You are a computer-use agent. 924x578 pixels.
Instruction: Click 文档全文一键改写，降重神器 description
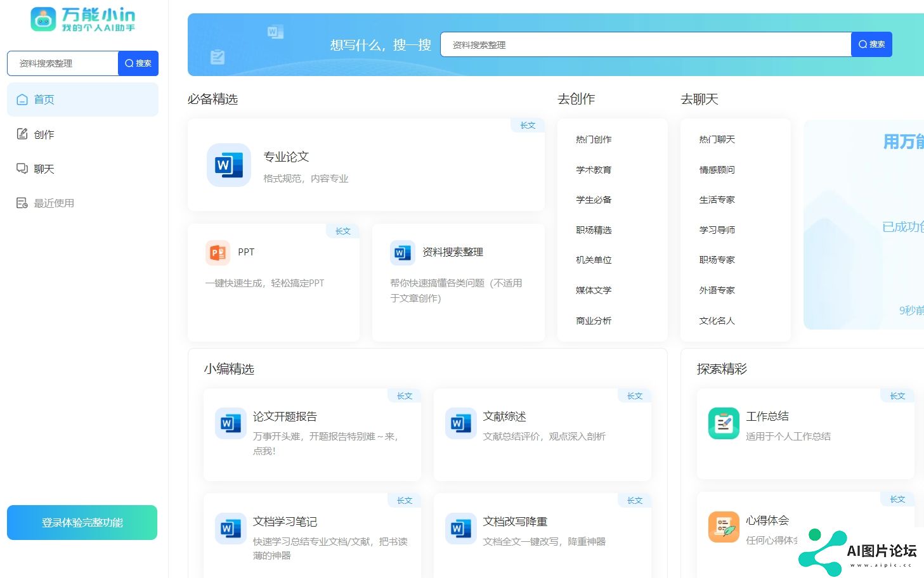pos(544,542)
